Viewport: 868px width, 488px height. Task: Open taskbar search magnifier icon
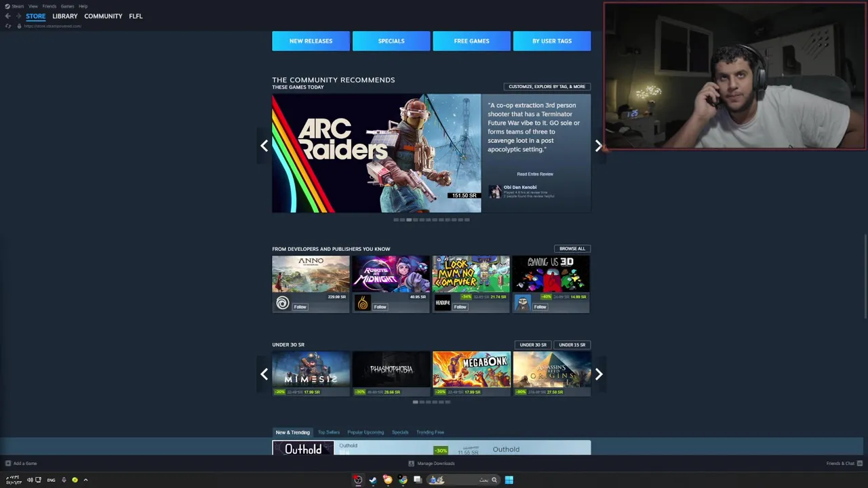[494, 480]
